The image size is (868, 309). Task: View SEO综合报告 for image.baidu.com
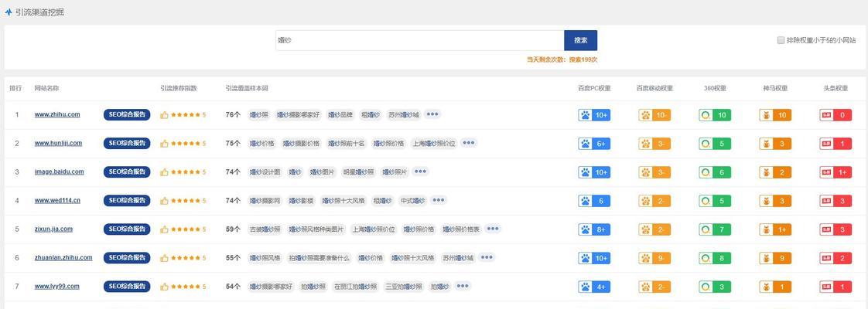127,172
